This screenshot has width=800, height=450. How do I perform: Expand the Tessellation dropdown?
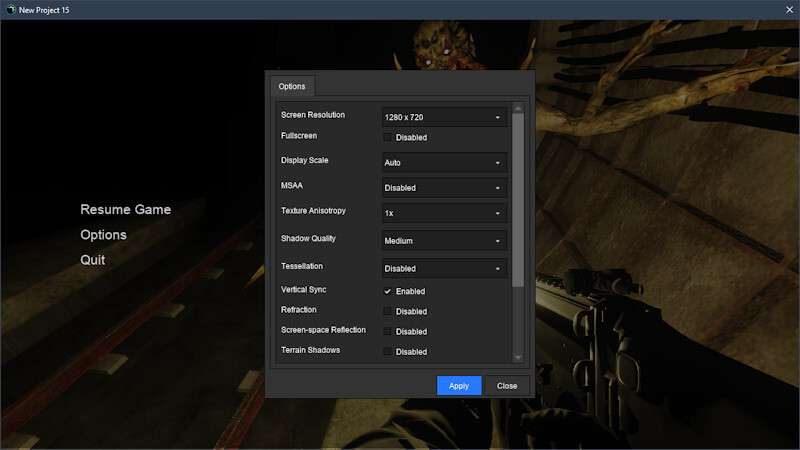tap(444, 268)
